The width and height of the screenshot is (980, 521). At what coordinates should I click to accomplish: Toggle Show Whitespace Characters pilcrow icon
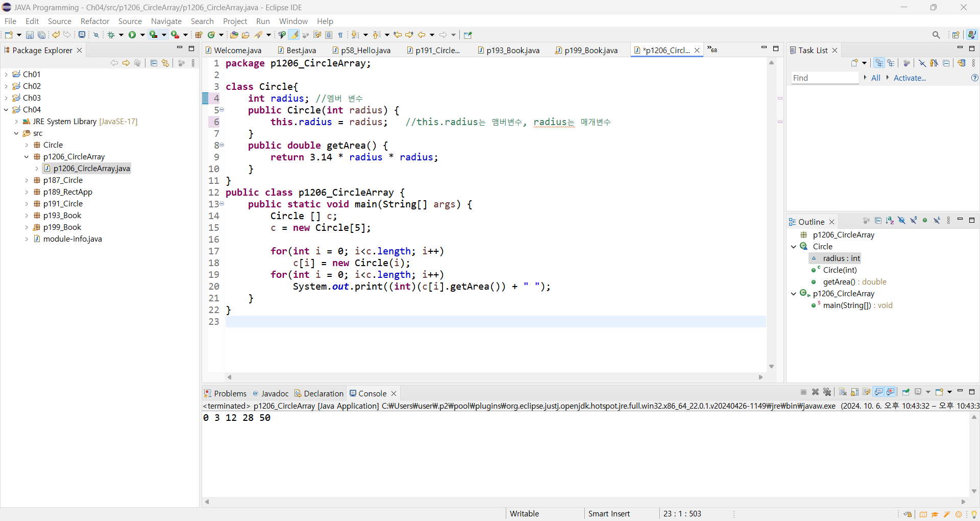340,35
